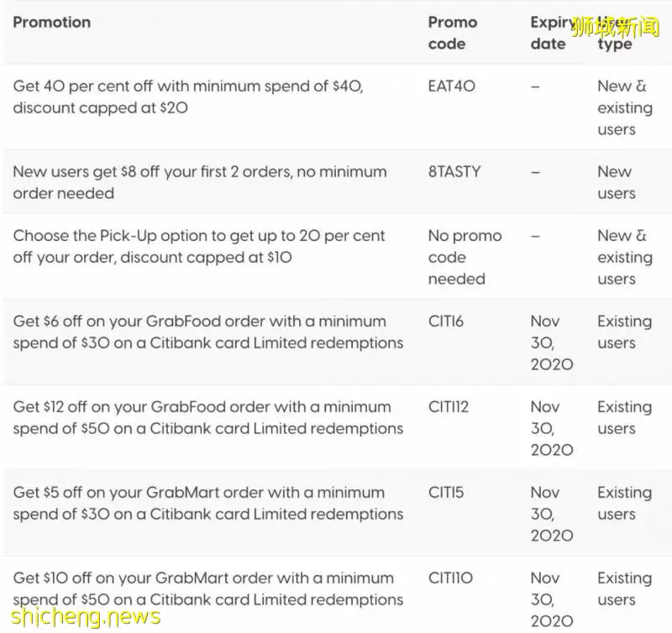
Task: Click the $6 off GrabFood promotion text
Action: pyautogui.click(x=208, y=332)
